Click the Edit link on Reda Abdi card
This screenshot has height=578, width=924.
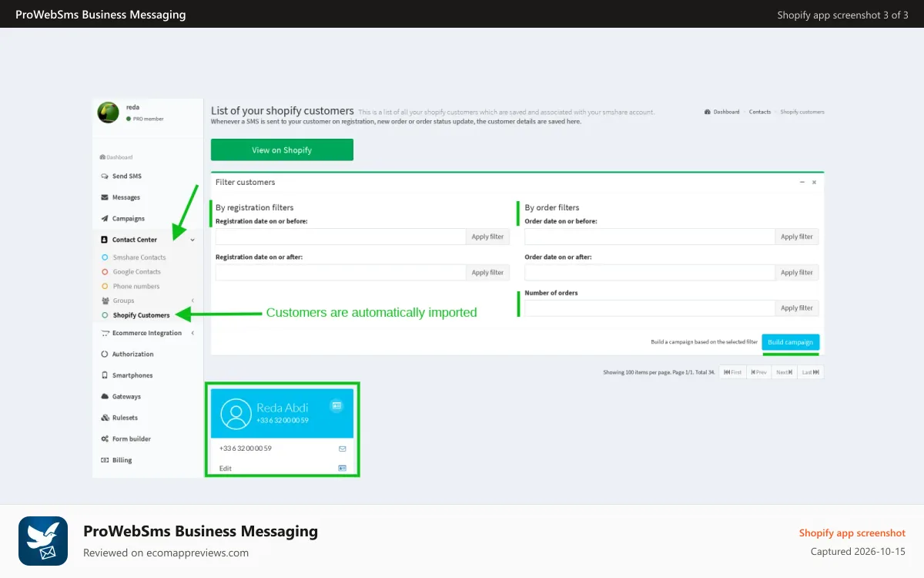click(225, 469)
